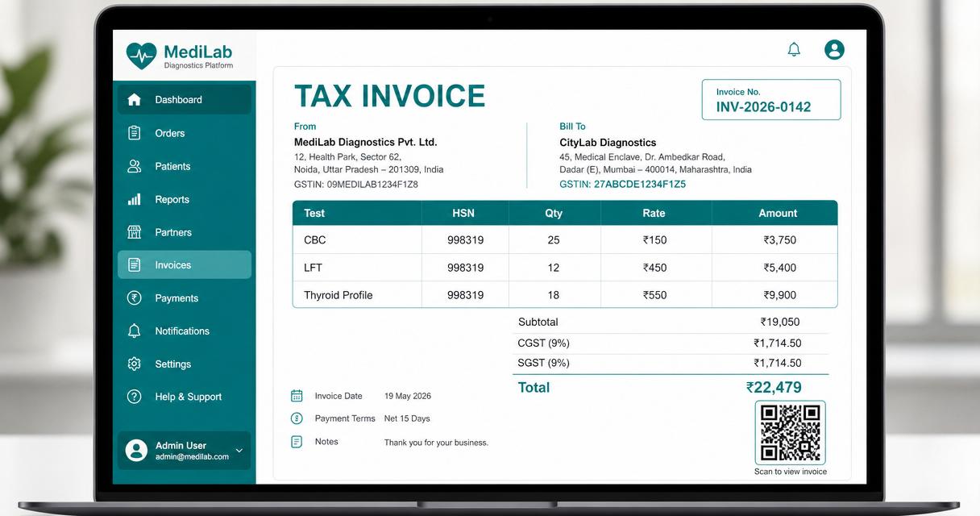Image resolution: width=980 pixels, height=516 pixels.
Task: Click the ₹22,479 total amount
Action: pyautogui.click(x=774, y=388)
